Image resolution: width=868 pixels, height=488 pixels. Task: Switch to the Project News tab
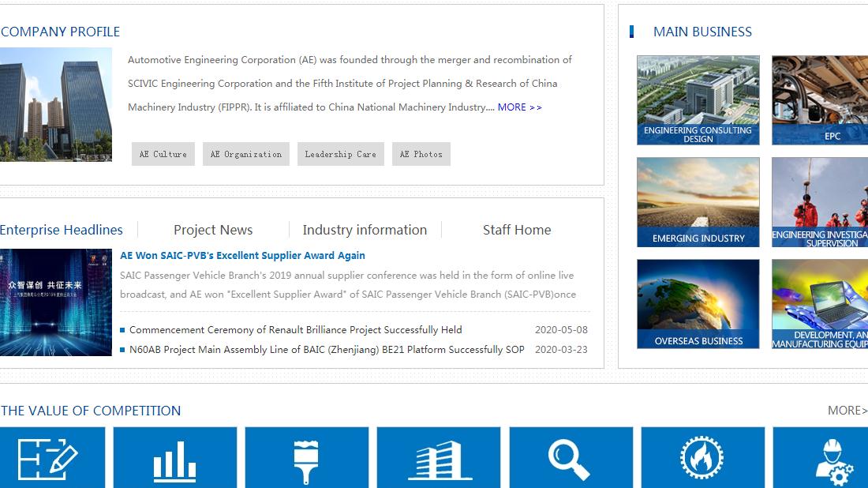tap(213, 230)
